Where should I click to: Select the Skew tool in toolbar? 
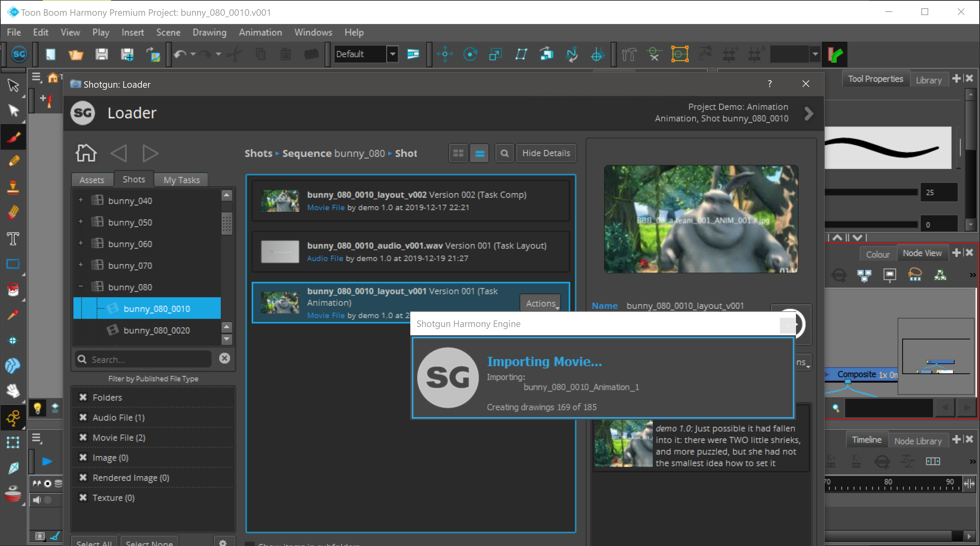[521, 54]
